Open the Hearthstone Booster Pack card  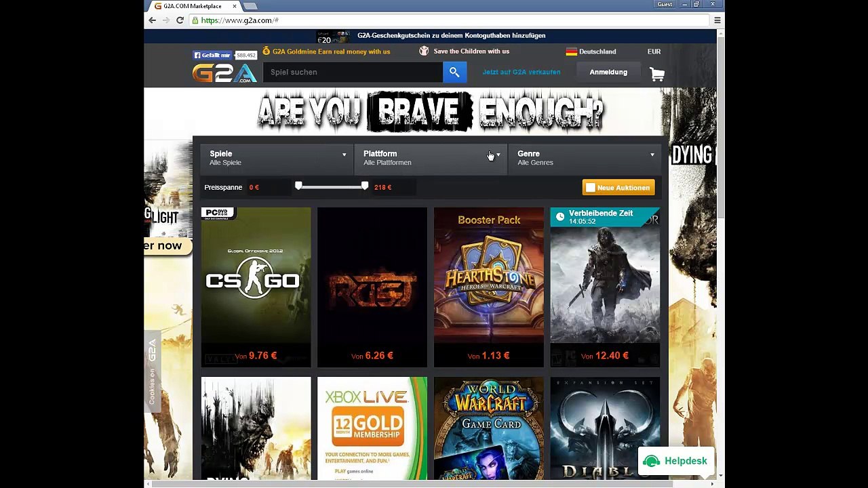[489, 287]
